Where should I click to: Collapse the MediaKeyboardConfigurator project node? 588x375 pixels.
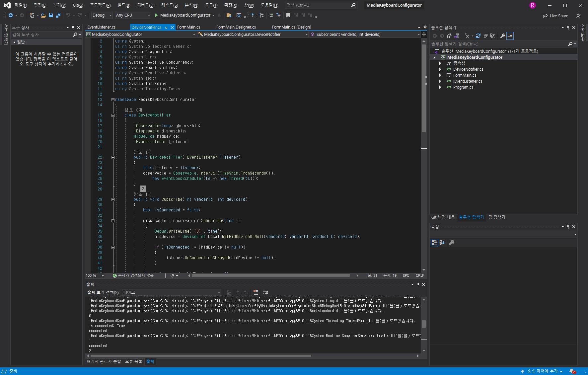(x=434, y=57)
